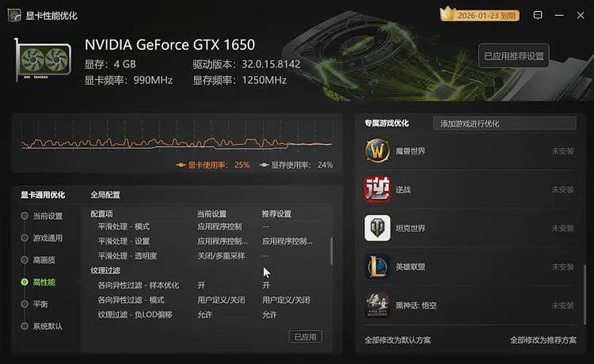The image size is (594, 364).
Task: Select the 高性能 radio option
Action: point(38,282)
